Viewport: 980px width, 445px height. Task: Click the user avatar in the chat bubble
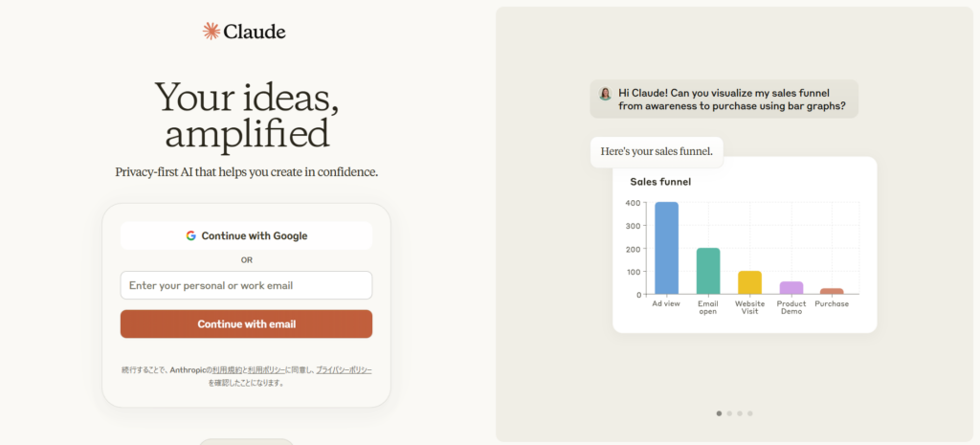tap(606, 93)
